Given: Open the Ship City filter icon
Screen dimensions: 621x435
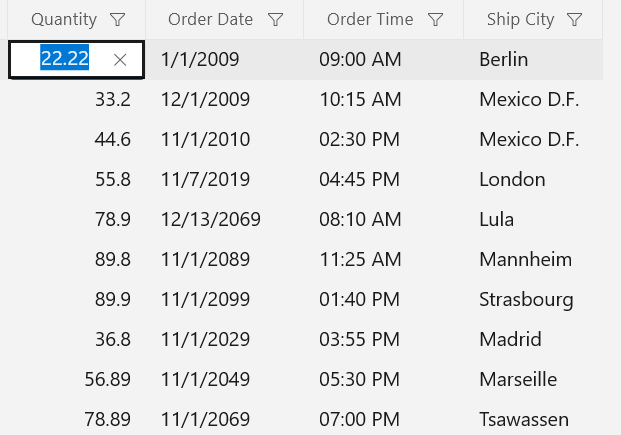Looking at the screenshot, I should (x=574, y=20).
